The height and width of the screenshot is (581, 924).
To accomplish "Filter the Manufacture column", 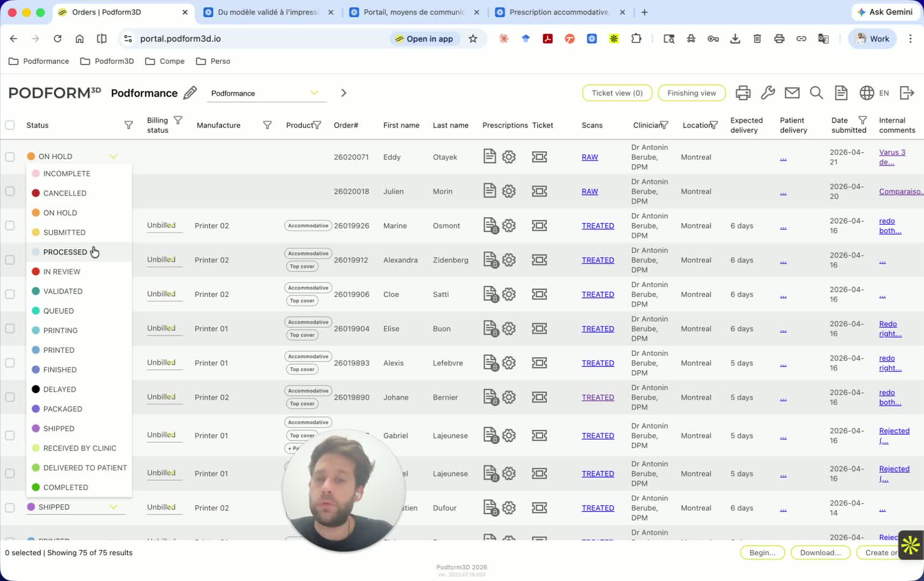I will coord(267,125).
